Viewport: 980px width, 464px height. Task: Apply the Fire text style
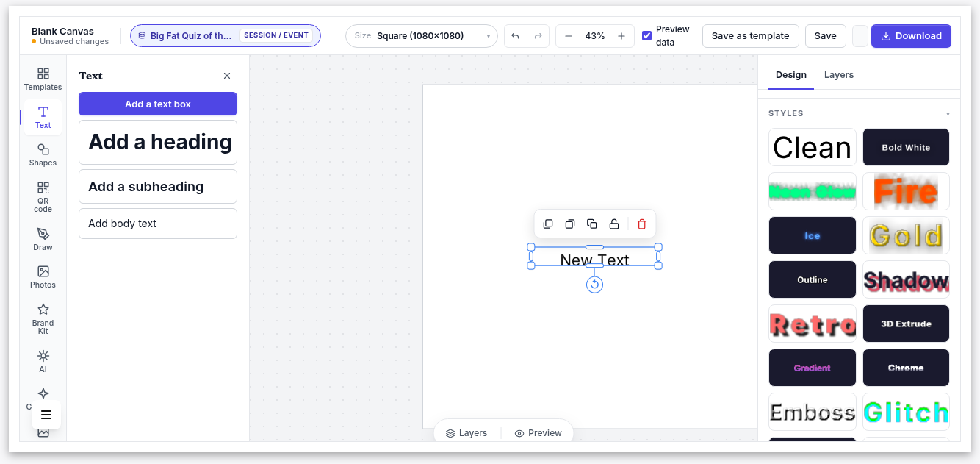pos(906,191)
